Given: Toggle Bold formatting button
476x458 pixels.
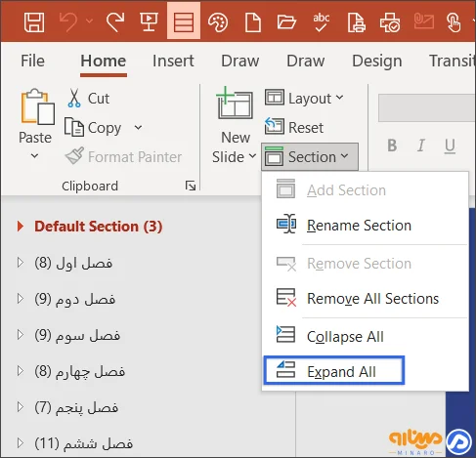Looking at the screenshot, I should point(392,146).
